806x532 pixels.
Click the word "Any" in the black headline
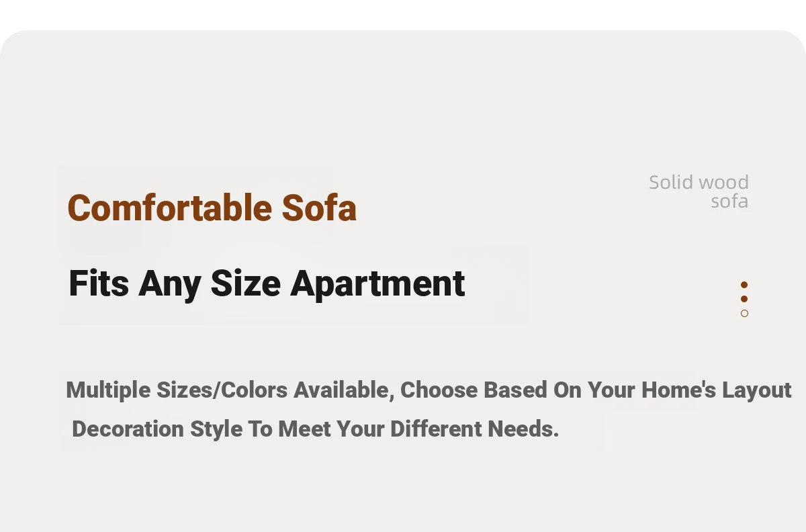169,283
